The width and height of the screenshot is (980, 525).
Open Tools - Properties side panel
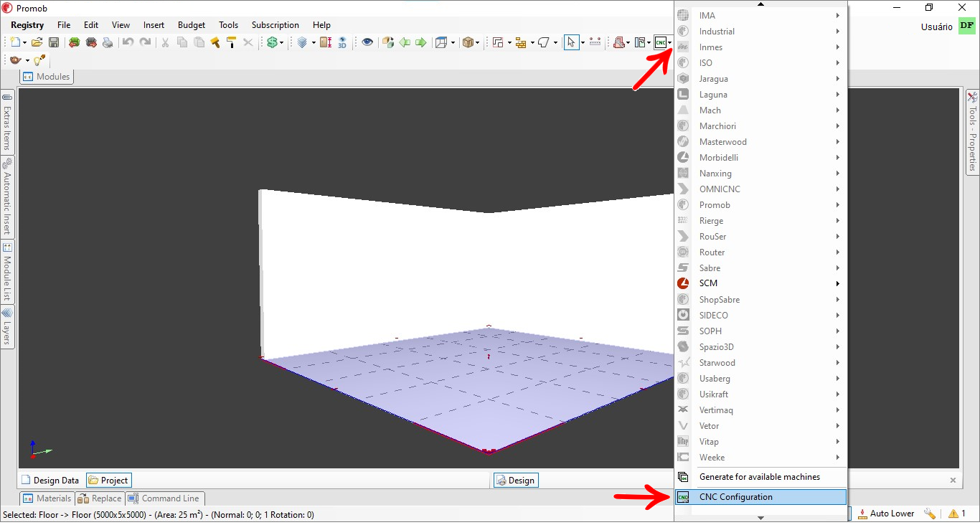tap(972, 132)
